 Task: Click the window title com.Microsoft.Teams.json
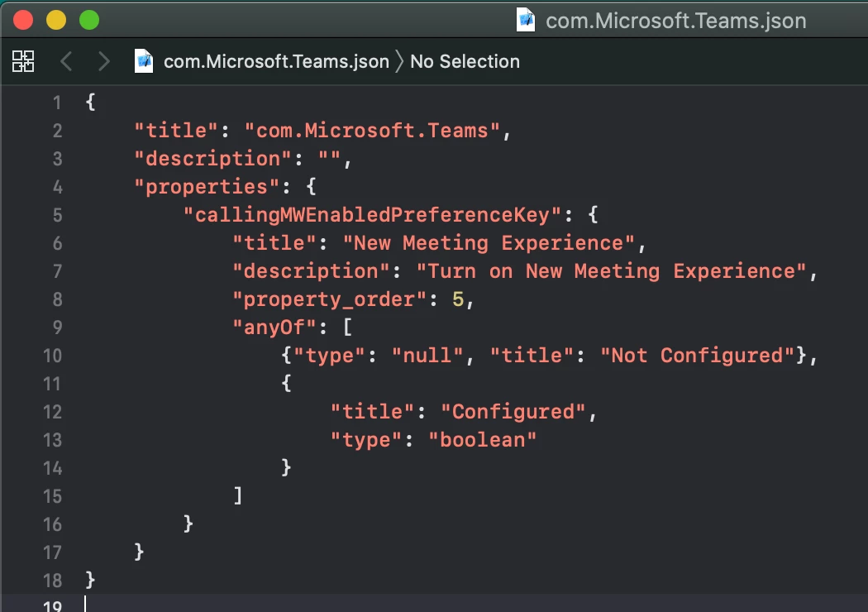tap(676, 21)
